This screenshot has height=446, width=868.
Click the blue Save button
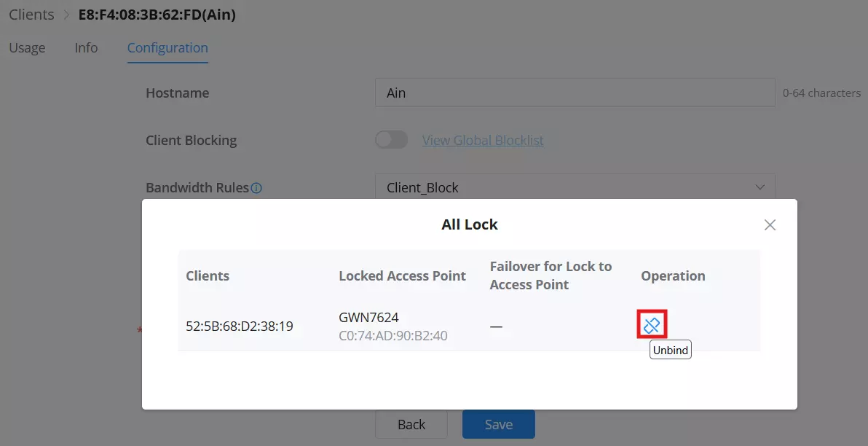(x=499, y=424)
